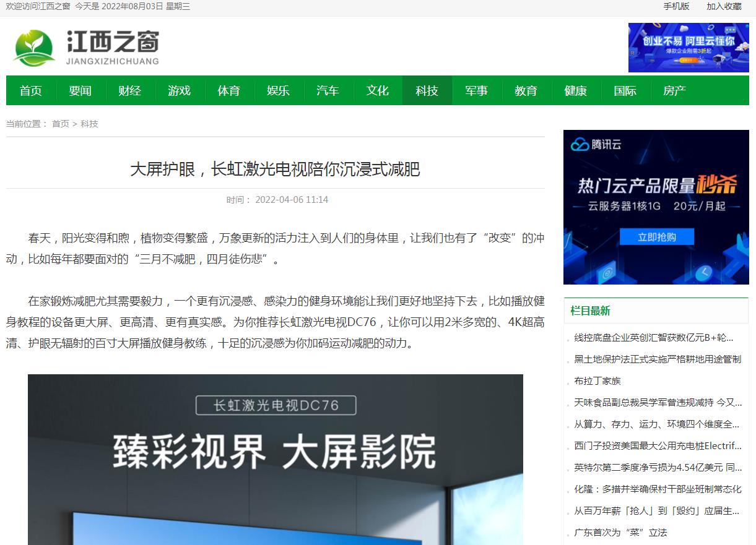756x545 pixels.
Task: Open article 天味食品副总裁吴学军曾违规减持
Action: (658, 402)
